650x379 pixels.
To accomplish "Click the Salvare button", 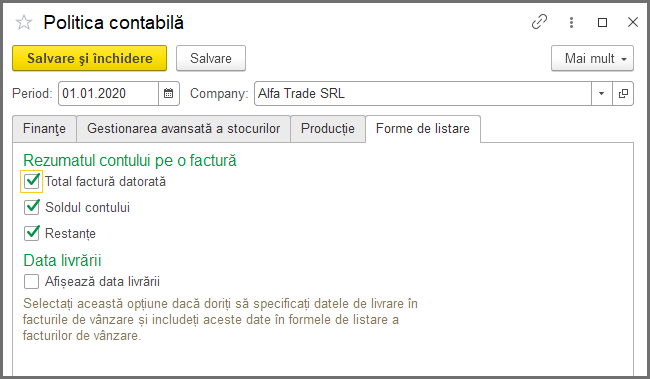I will pyautogui.click(x=211, y=58).
